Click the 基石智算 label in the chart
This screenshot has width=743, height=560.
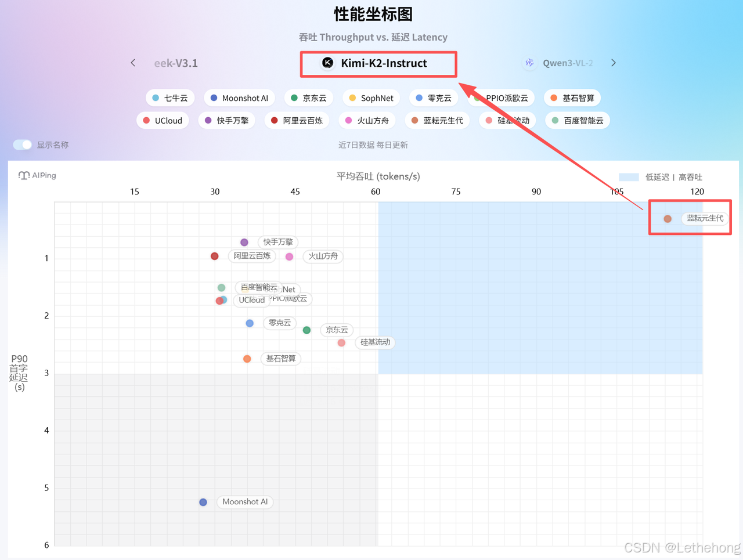click(281, 359)
